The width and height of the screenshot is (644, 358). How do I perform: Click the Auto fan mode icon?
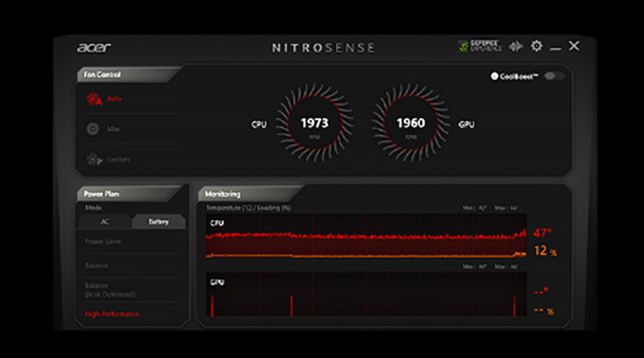pyautogui.click(x=93, y=99)
